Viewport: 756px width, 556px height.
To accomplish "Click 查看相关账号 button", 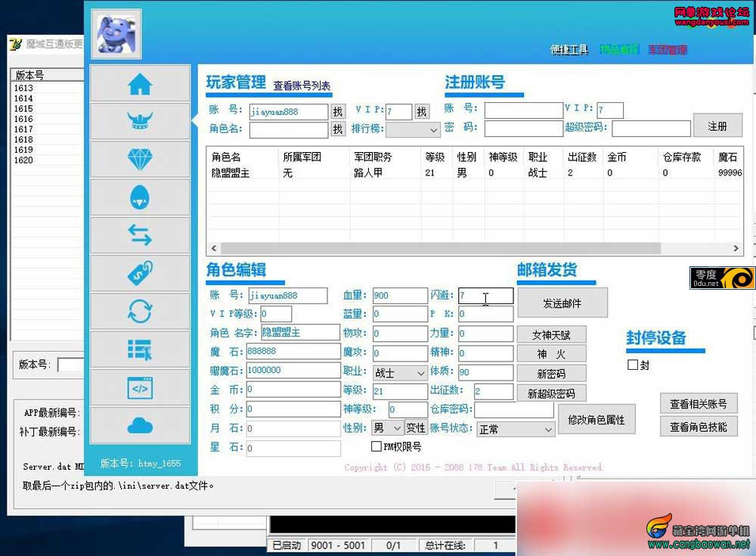I will coord(699,403).
